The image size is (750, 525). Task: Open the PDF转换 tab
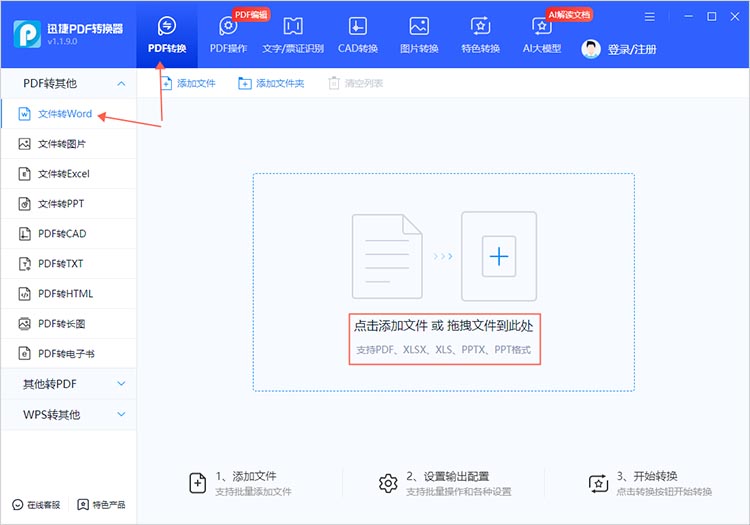coord(166,35)
